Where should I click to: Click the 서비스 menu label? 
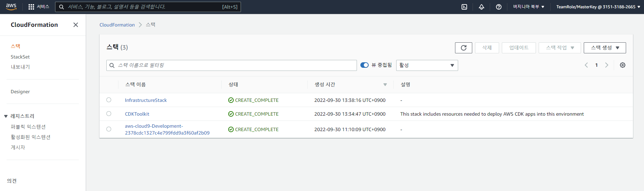tap(43, 7)
